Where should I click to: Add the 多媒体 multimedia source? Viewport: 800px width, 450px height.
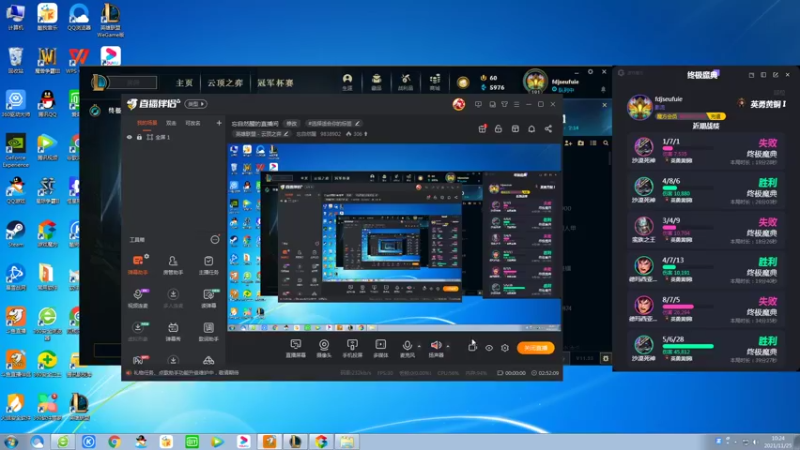pos(381,348)
